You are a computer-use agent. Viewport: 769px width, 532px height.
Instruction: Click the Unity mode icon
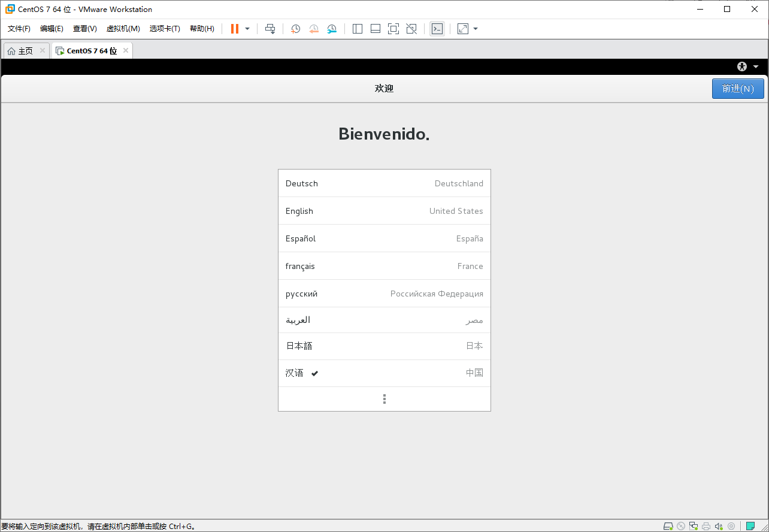(411, 29)
